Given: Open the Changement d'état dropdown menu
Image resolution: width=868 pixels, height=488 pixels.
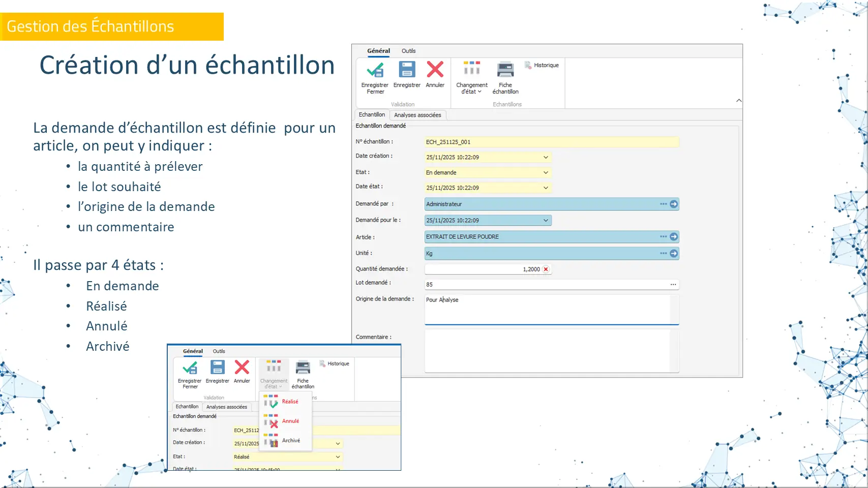Looking at the screenshot, I should click(x=471, y=77).
